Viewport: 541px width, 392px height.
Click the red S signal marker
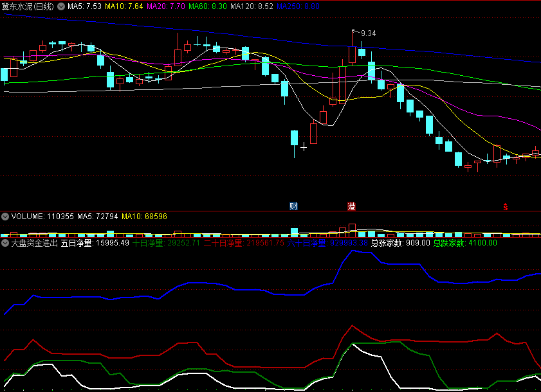506,207
